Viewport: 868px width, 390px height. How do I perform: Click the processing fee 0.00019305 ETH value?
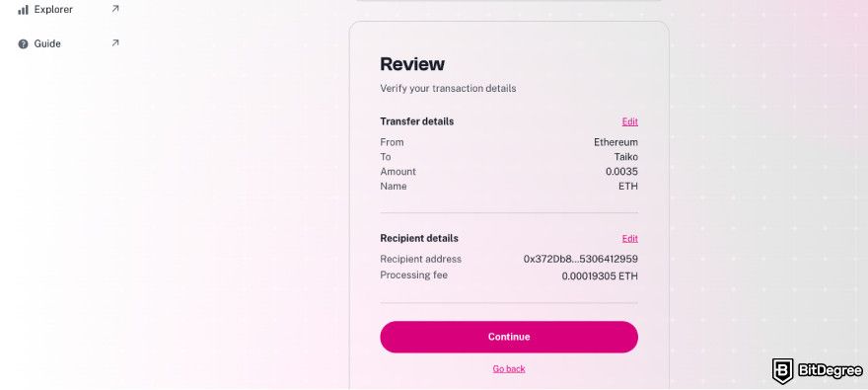600,275
